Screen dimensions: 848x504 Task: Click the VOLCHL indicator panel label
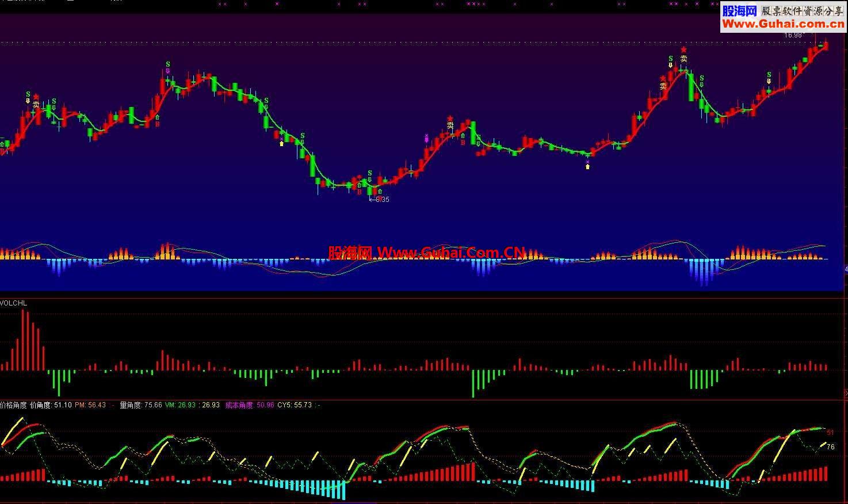point(14,303)
